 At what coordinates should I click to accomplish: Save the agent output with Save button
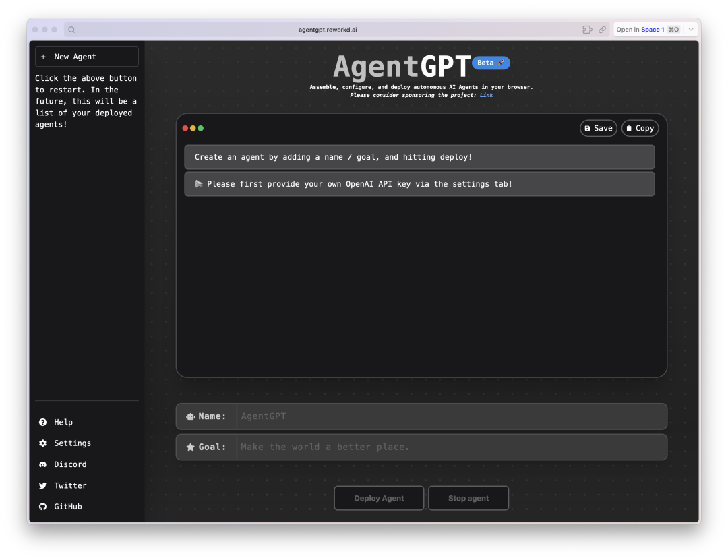coord(598,128)
